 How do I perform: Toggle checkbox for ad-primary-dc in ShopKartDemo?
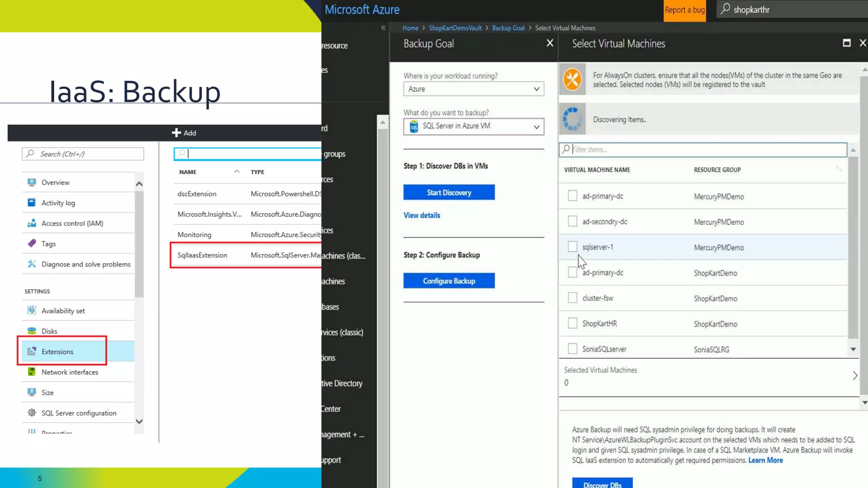[x=573, y=272]
